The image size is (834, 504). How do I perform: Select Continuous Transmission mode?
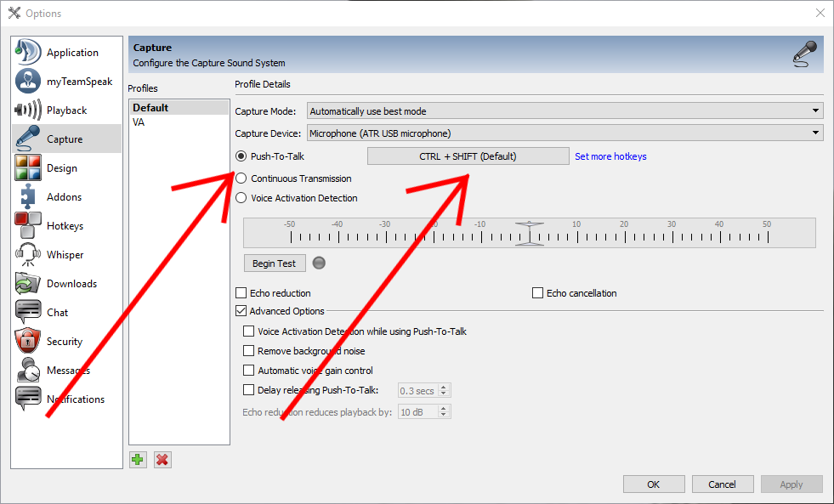(241, 178)
